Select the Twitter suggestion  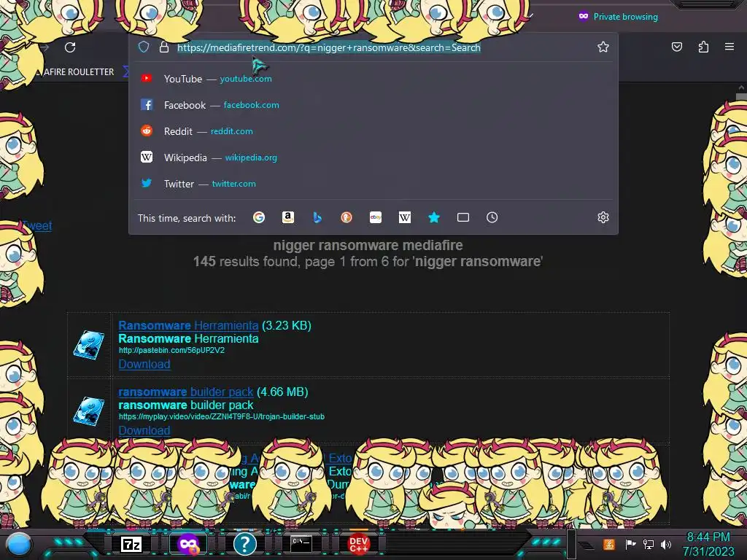373,183
